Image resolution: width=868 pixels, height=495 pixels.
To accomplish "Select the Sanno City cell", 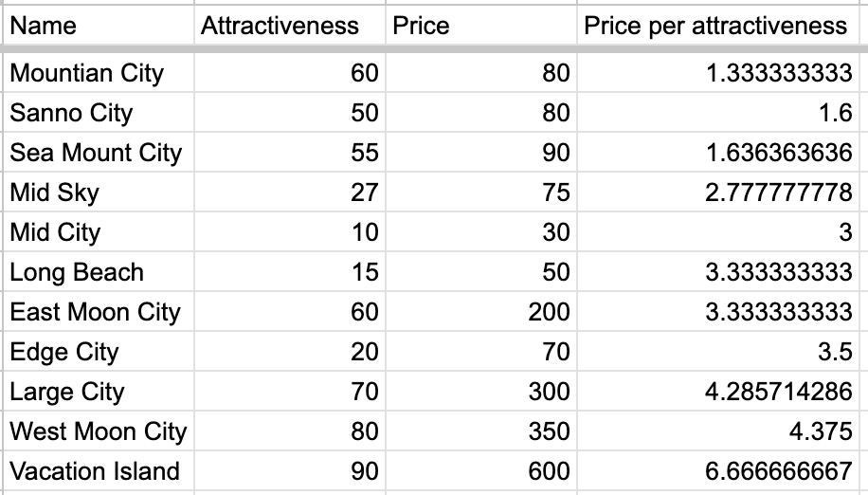I will point(99,113).
